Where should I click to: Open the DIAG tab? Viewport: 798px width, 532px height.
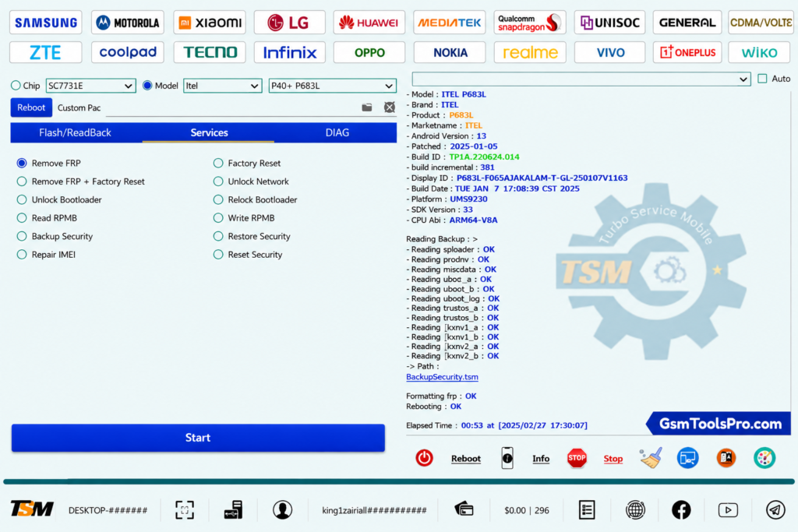(x=337, y=132)
